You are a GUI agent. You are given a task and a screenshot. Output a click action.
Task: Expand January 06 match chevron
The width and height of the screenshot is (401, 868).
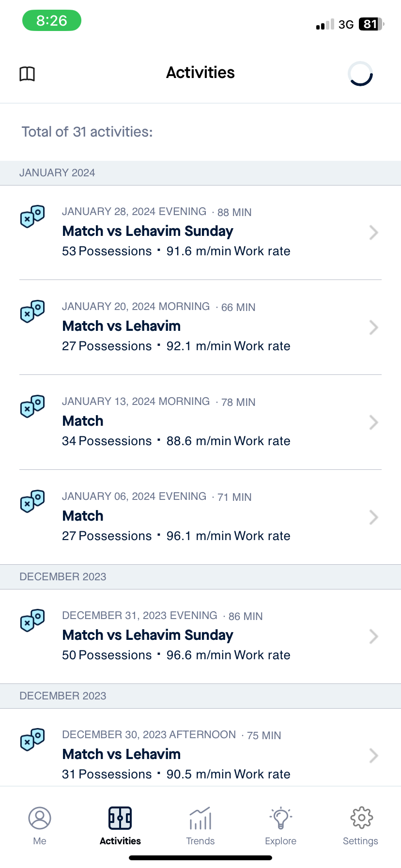click(x=373, y=517)
